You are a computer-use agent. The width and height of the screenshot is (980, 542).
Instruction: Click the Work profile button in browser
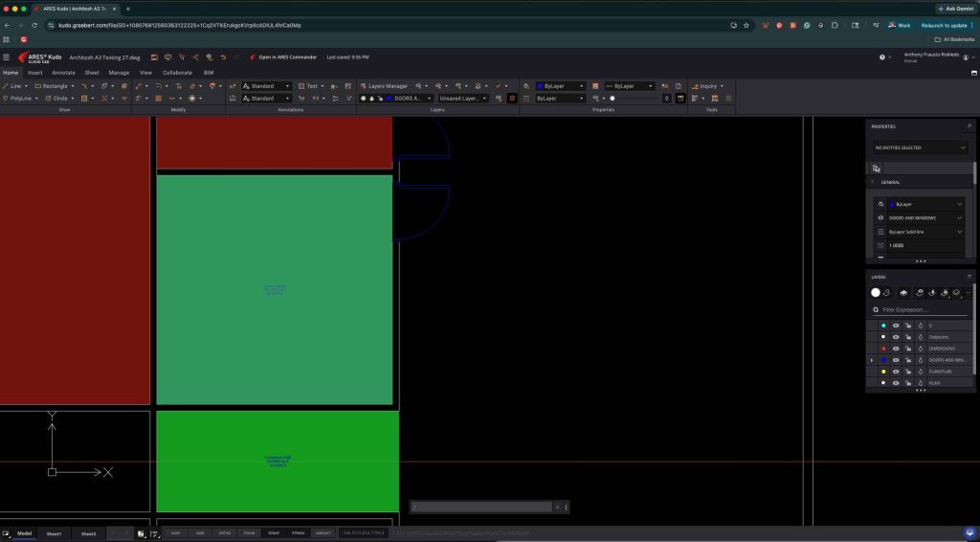(899, 25)
